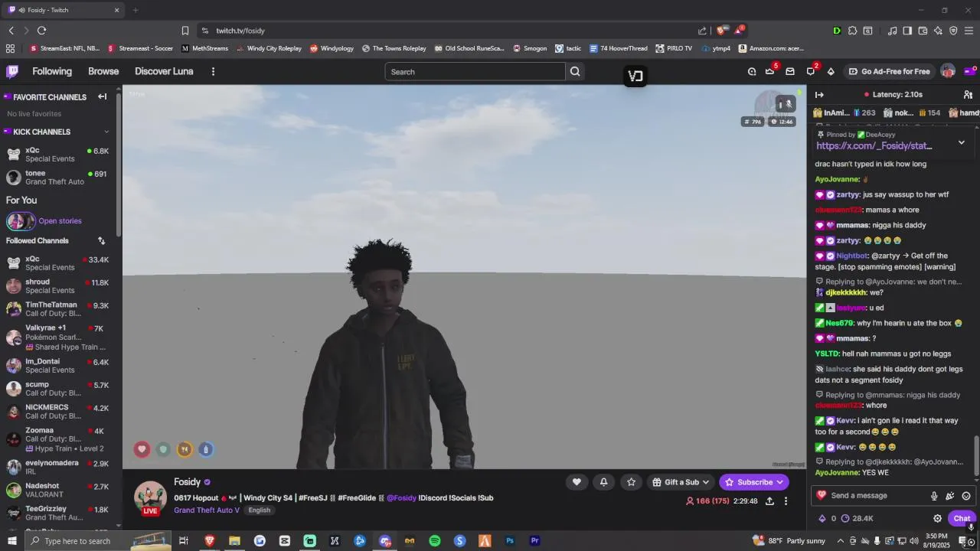Viewport: 980px width, 551px height.
Task: Click the Twitch search input field
Action: (x=475, y=71)
